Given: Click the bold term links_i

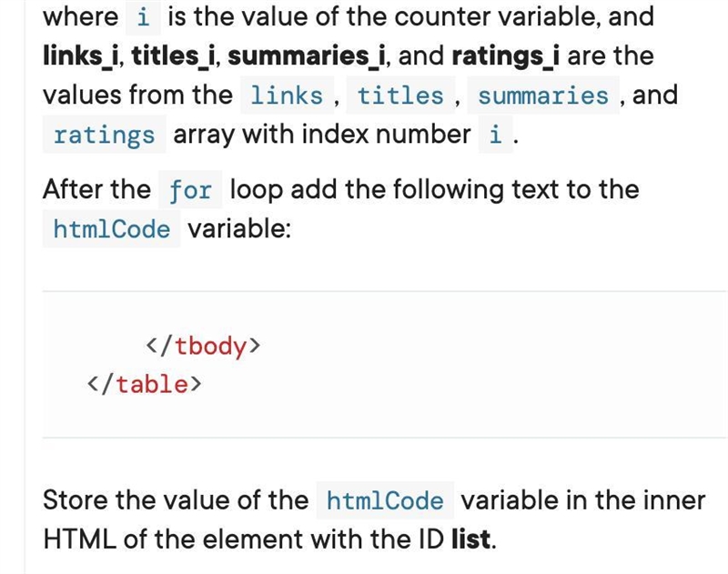Looking at the screenshot, I should coord(82,56).
